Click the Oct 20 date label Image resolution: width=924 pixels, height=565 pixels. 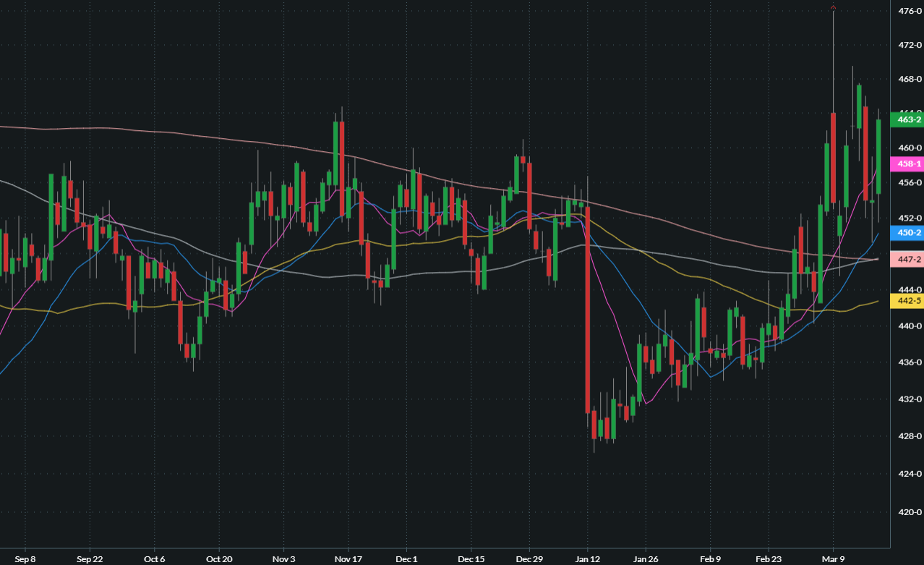point(219,559)
